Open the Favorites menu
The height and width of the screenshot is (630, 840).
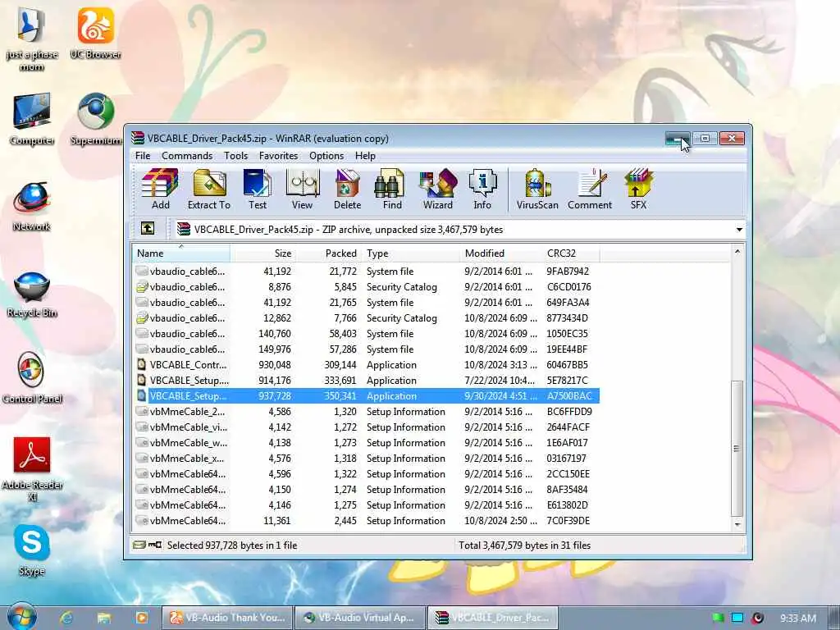click(278, 155)
